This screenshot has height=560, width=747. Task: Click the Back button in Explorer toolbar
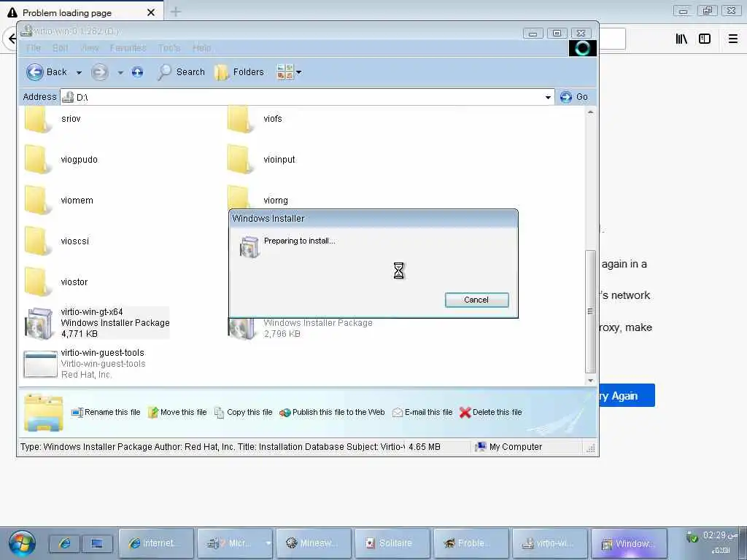[x=46, y=72]
